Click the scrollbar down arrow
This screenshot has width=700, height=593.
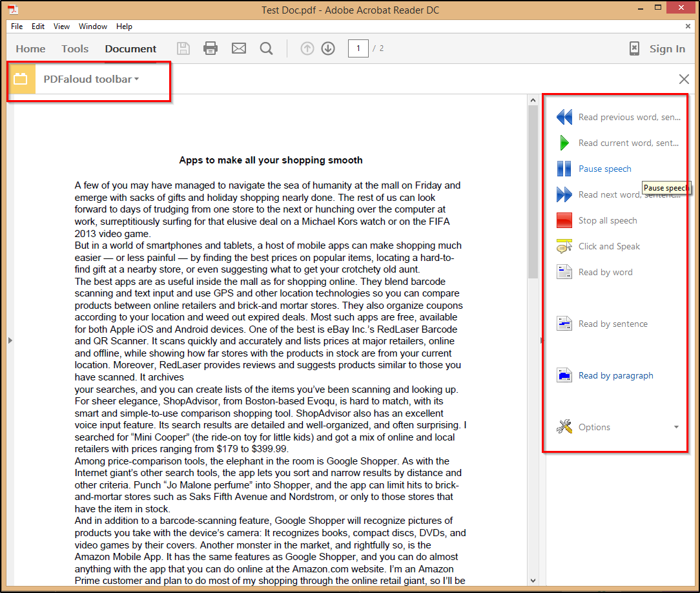(x=533, y=581)
